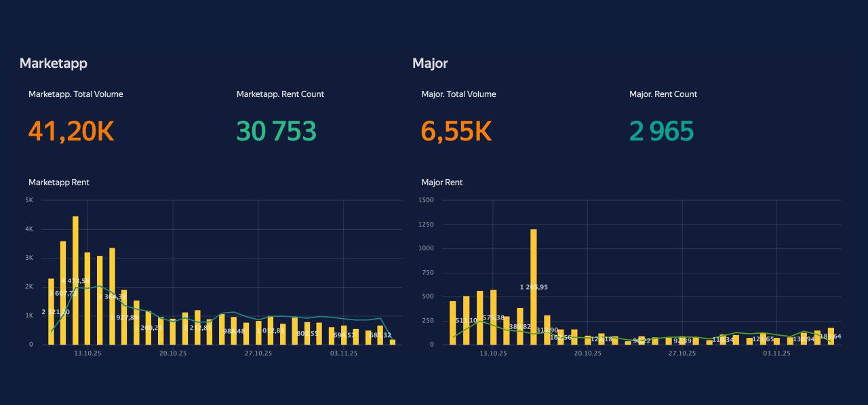Click the 130,94 data label
The image size is (868, 405).
804,338
